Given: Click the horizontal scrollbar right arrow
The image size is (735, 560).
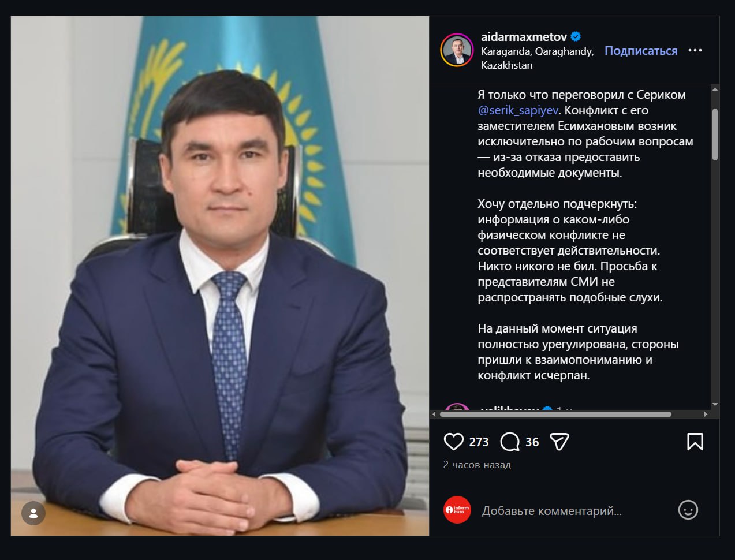Looking at the screenshot, I should point(706,414).
